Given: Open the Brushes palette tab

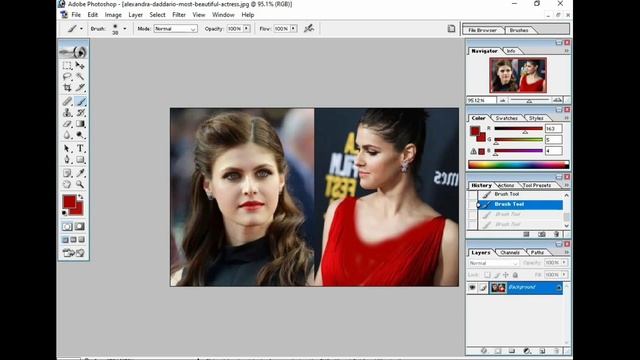Looking at the screenshot, I should pos(519,30).
